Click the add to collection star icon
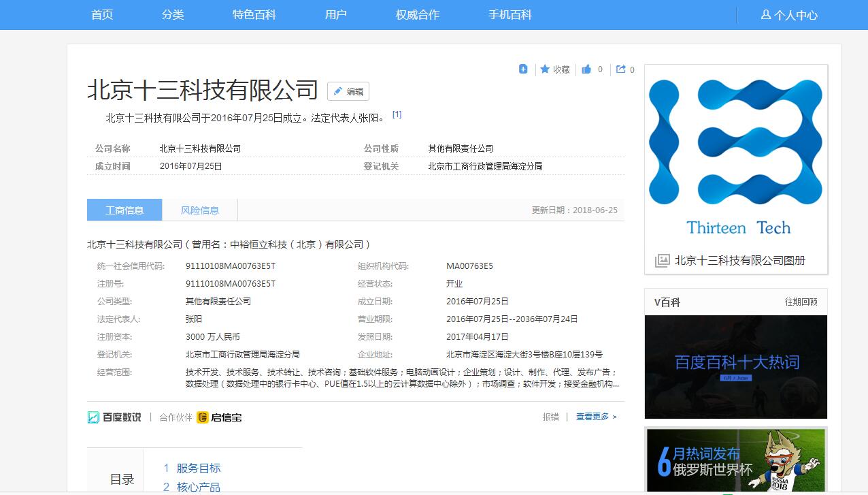 coord(544,69)
